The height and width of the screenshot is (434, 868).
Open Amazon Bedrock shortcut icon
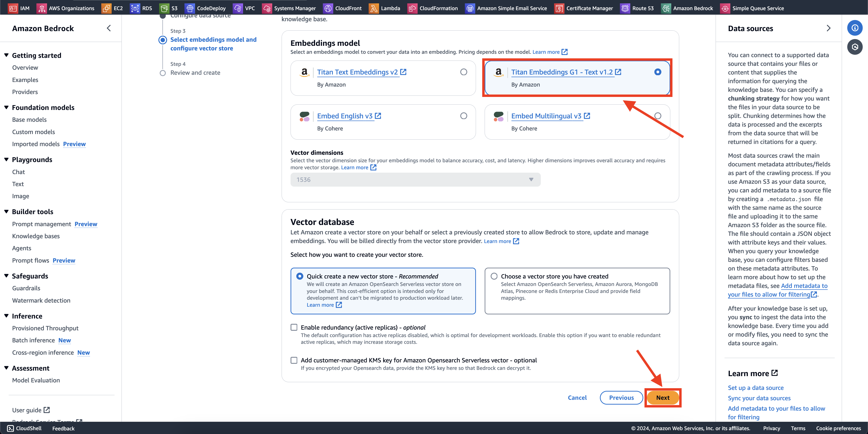point(666,8)
